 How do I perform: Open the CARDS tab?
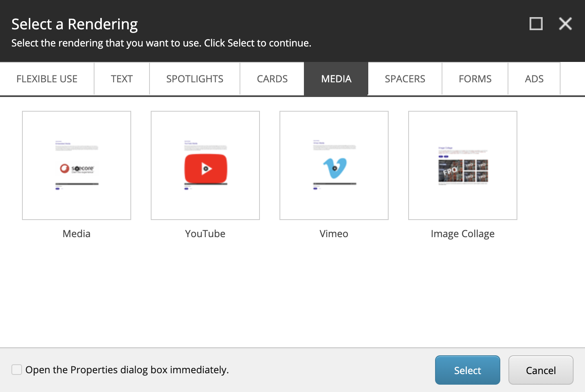pos(272,79)
